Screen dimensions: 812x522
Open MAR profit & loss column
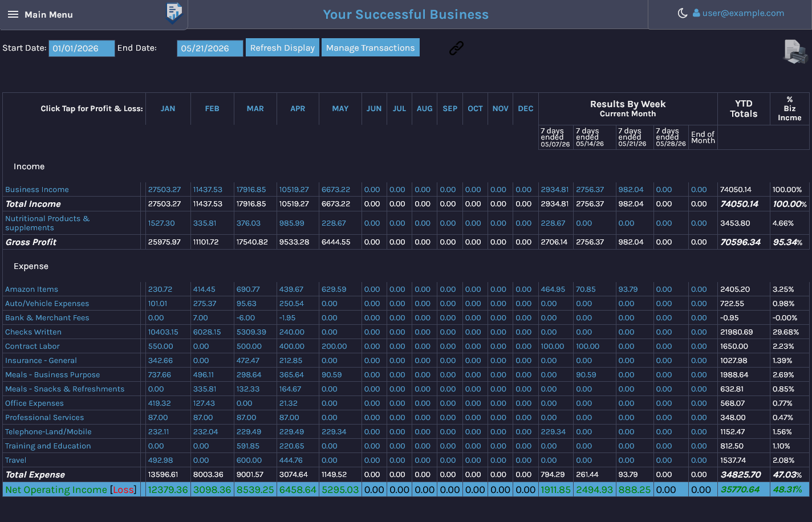[255, 109]
